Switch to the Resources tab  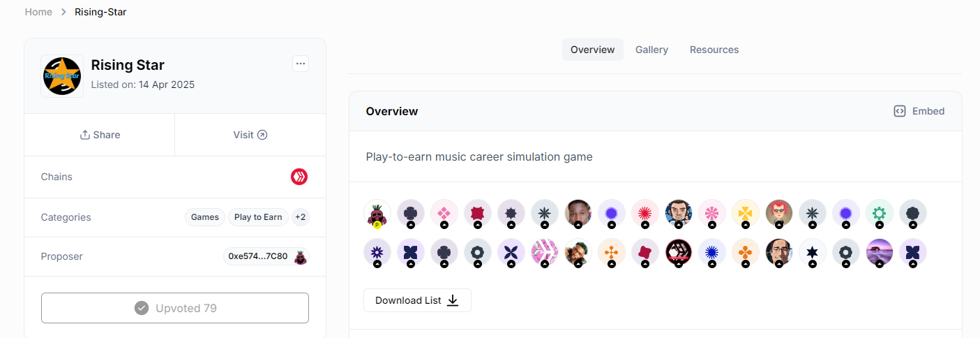pyautogui.click(x=714, y=50)
